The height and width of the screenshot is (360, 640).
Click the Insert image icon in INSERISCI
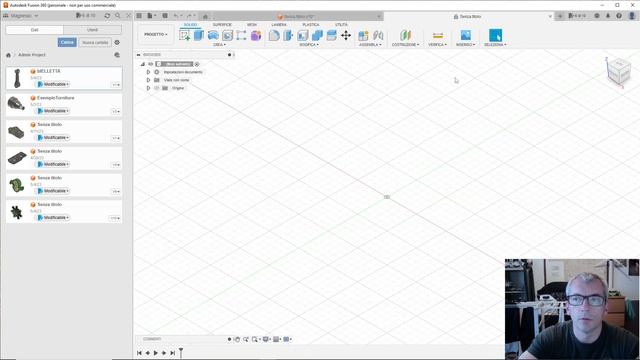465,36
